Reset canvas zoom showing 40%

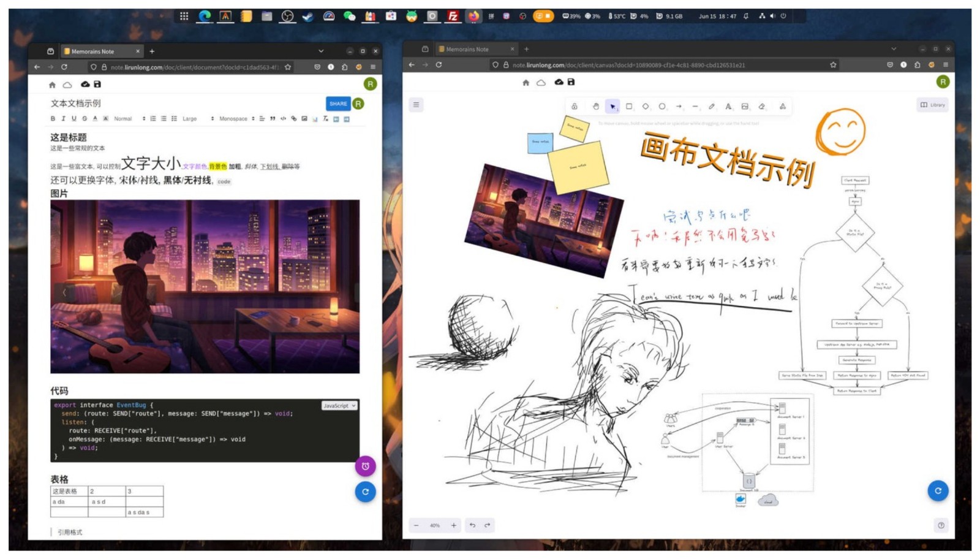click(x=435, y=525)
